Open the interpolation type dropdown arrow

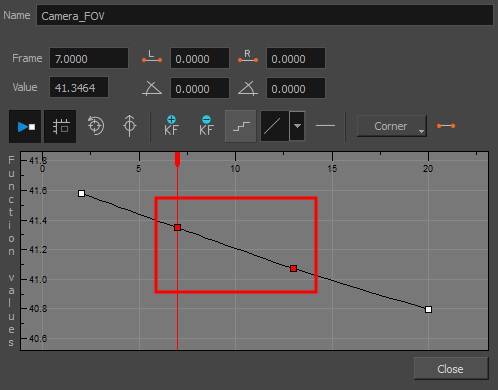pyautogui.click(x=297, y=126)
